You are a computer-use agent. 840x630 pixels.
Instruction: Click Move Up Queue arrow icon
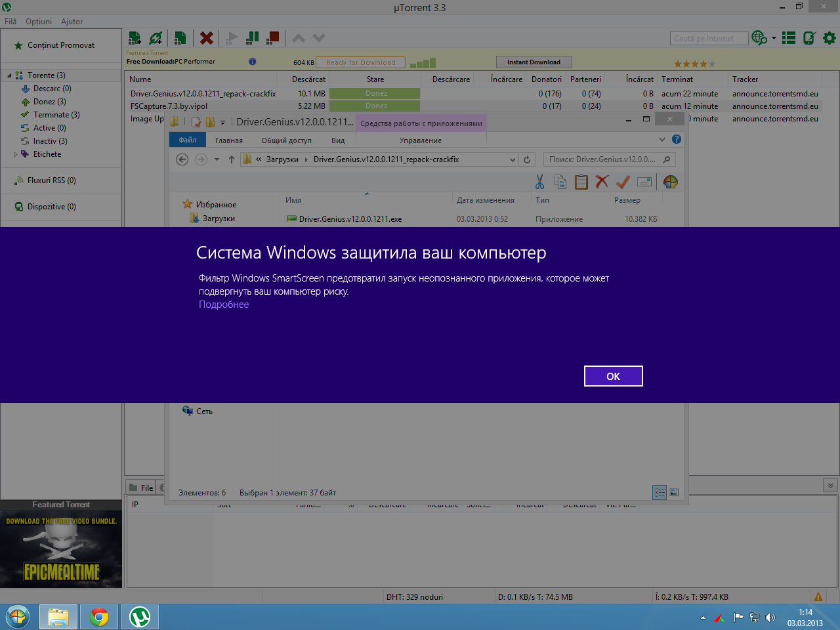299,38
